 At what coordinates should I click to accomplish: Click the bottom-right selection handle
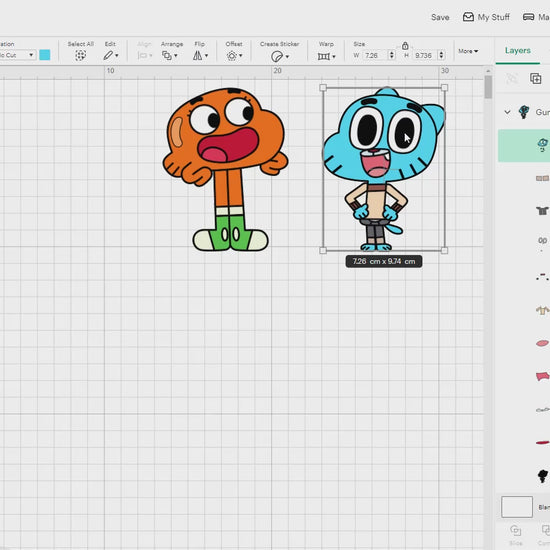(x=444, y=250)
